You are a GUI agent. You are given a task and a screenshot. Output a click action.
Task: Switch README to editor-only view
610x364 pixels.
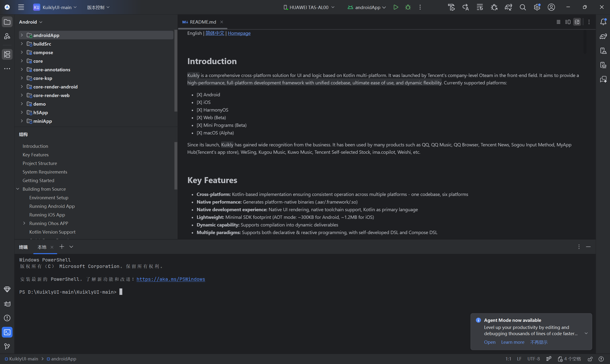pyautogui.click(x=558, y=22)
